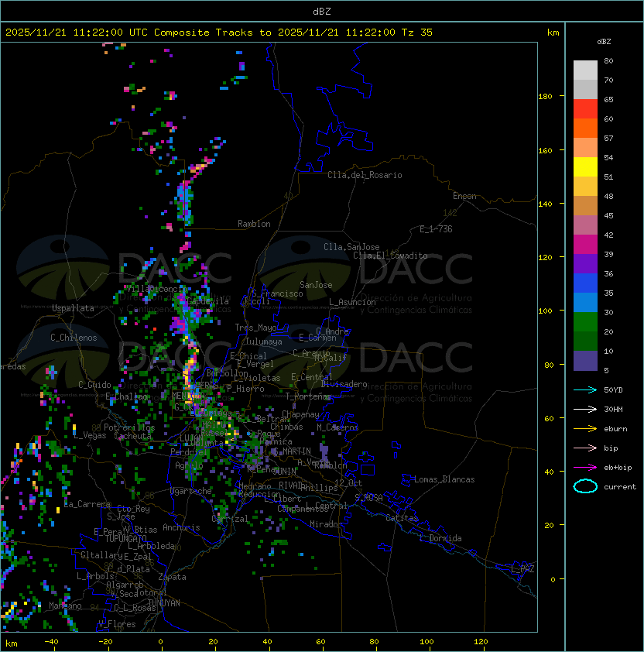This screenshot has width=644, height=652.
Task: Click the 'dBZ' title at the top
Action: tap(322, 11)
